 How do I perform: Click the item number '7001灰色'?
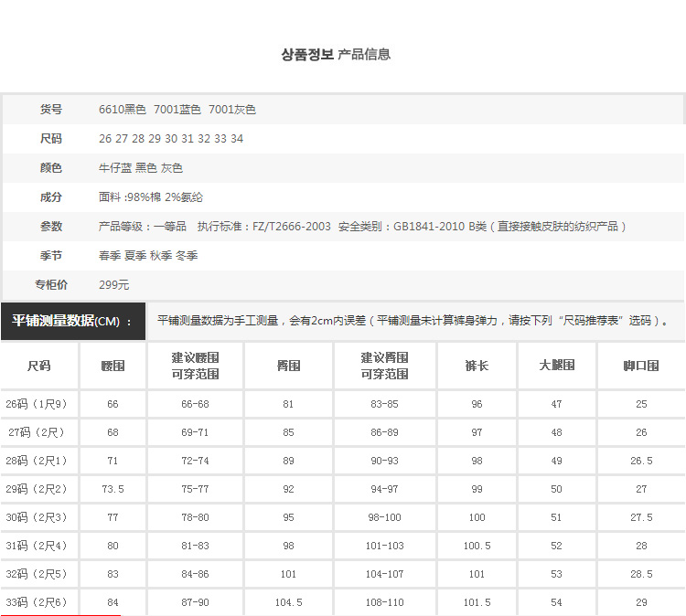click(232, 110)
